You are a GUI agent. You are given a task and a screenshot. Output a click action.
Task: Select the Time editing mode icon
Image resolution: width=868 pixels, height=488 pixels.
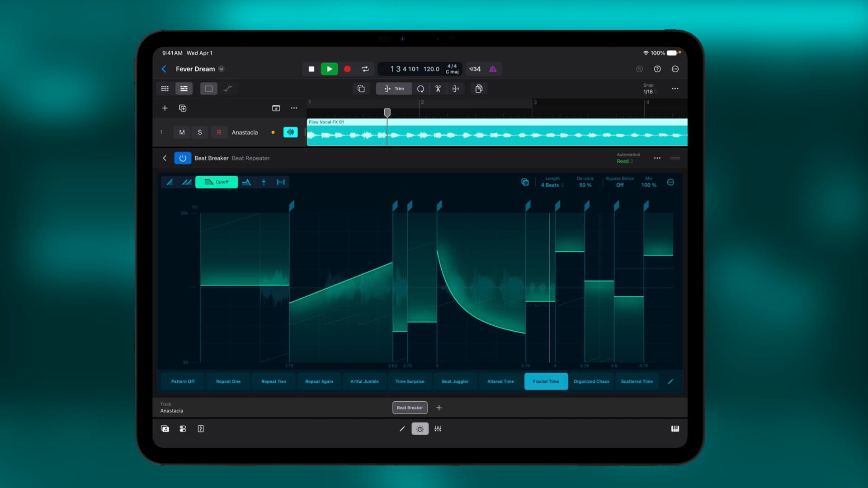170,182
